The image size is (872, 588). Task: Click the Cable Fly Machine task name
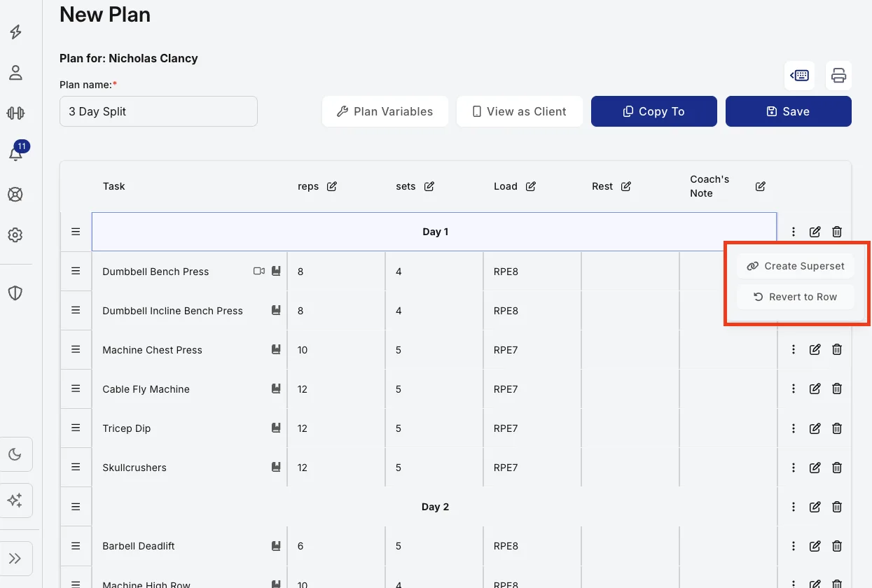click(146, 389)
